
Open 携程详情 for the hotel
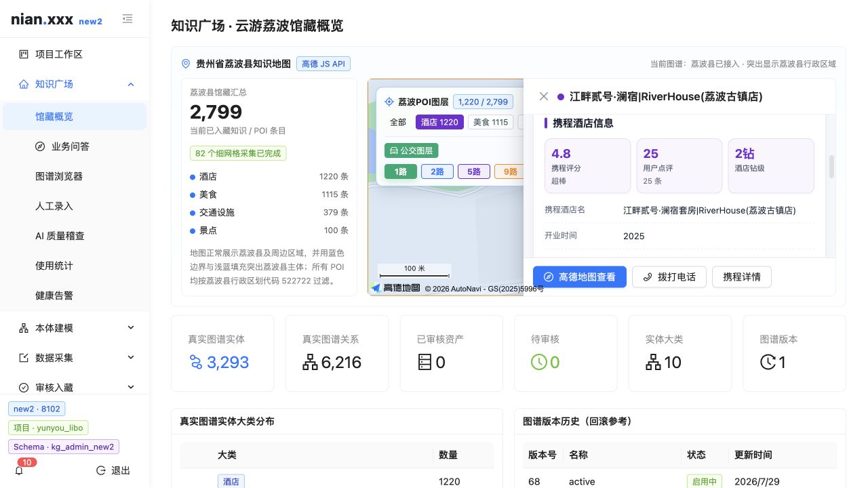(x=742, y=277)
